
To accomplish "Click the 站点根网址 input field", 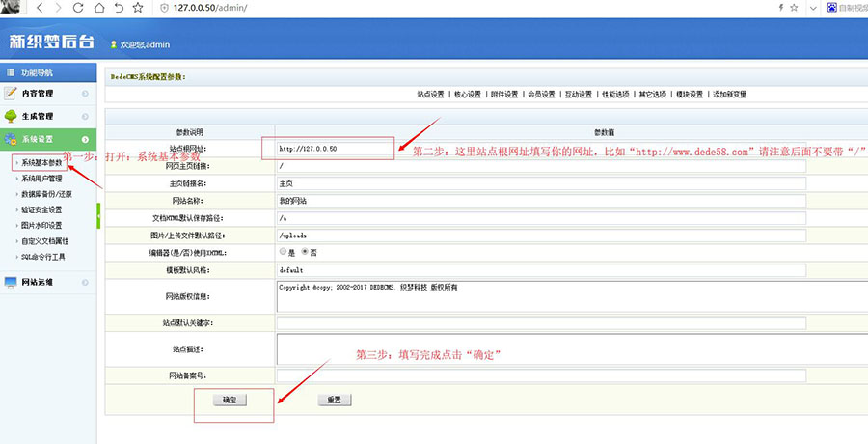I will pyautogui.click(x=335, y=149).
